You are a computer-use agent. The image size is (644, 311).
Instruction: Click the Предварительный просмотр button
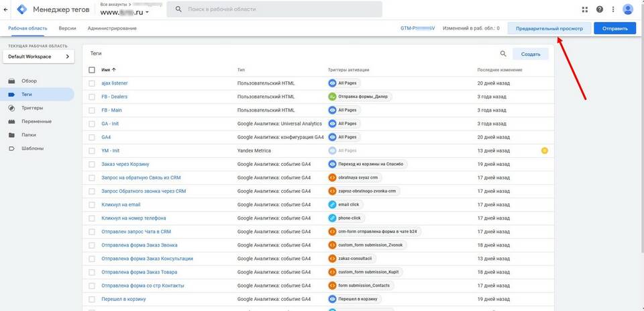(549, 29)
